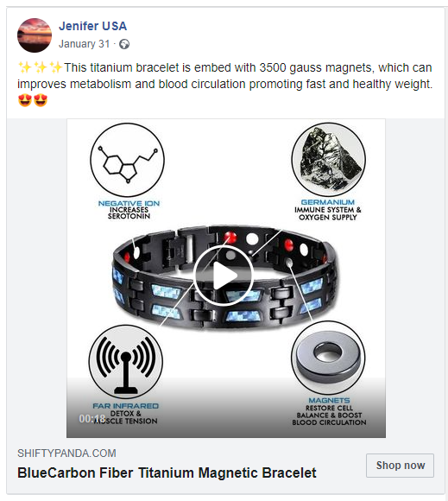Viewport: 448px width, 501px height.
Task: Click the 00:18 video duration label
Action: [92, 419]
